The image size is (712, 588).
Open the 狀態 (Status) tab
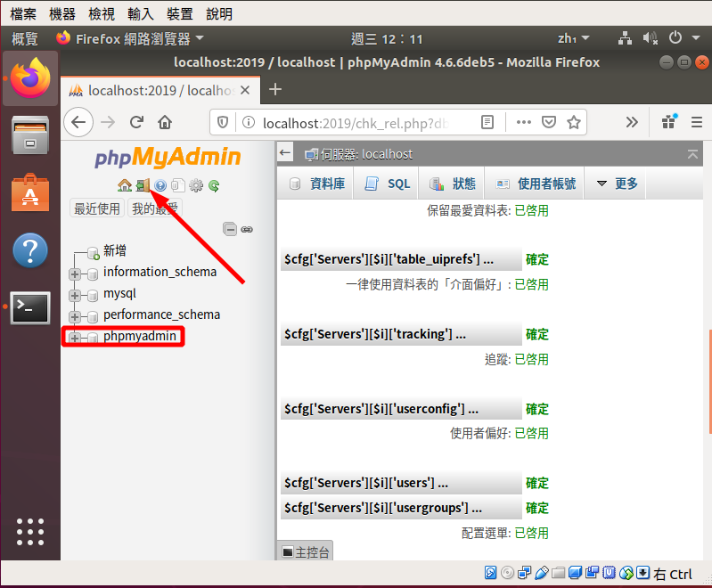pos(453,184)
